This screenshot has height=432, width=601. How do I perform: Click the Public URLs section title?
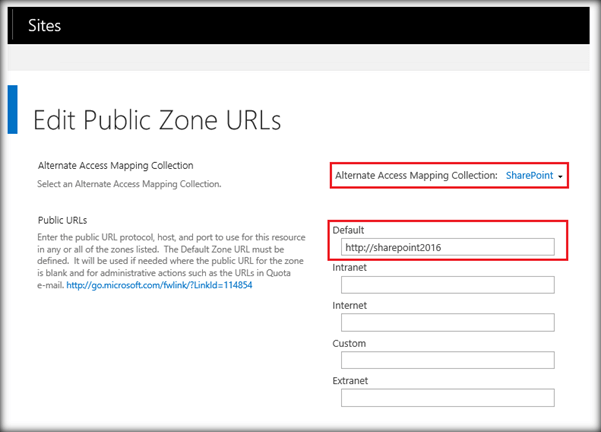pos(62,220)
